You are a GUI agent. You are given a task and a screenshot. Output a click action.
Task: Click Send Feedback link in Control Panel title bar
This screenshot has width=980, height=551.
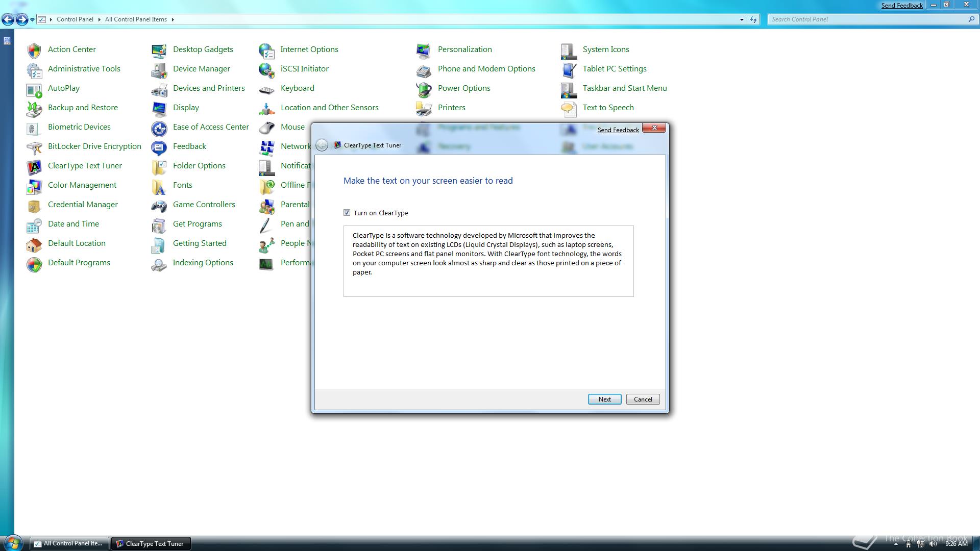click(x=902, y=6)
